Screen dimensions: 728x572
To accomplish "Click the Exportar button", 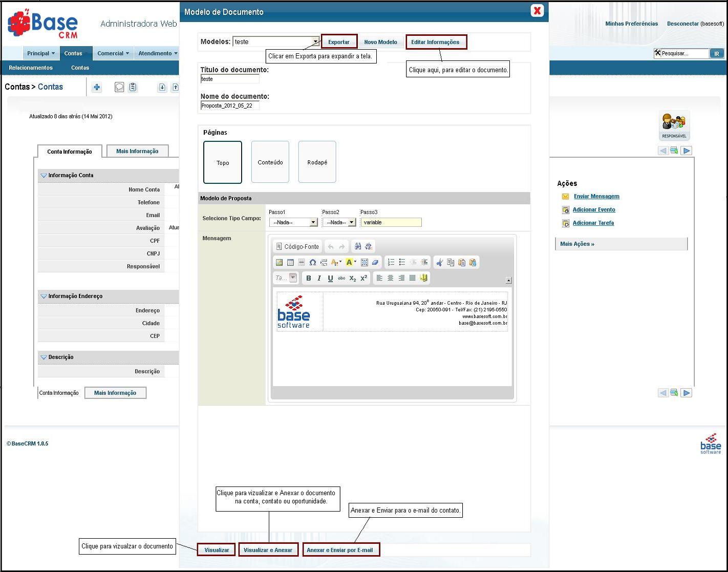I will (x=339, y=41).
